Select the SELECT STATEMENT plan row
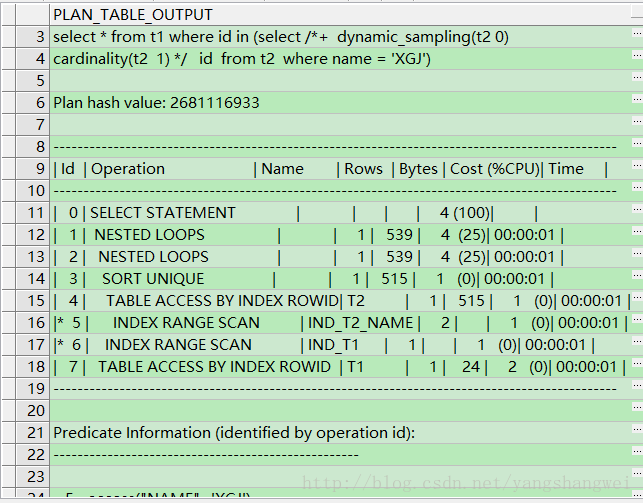Viewport: 643px width, 503px height. tap(163, 212)
